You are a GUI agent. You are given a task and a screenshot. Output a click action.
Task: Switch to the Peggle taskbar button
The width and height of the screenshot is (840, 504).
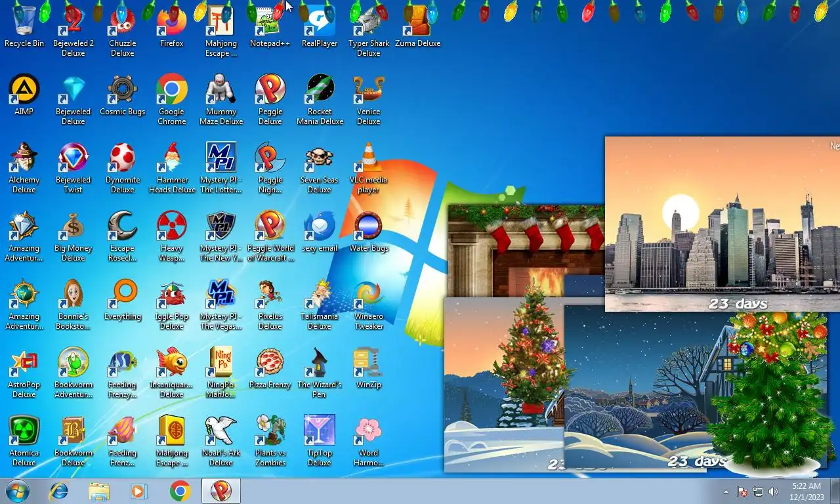click(220, 491)
